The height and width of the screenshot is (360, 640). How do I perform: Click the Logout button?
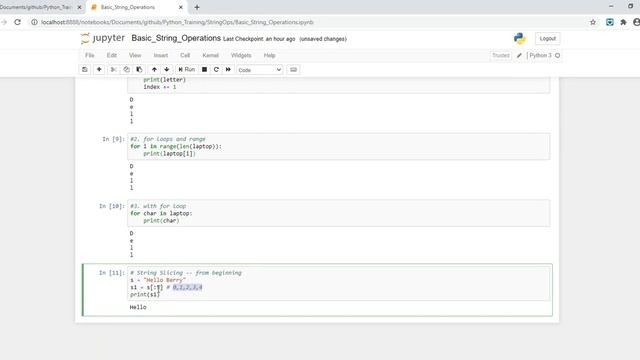(547, 38)
